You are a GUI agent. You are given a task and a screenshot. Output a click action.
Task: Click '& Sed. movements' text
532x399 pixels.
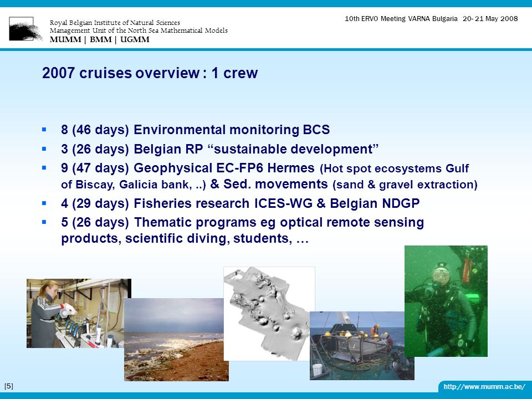(x=269, y=184)
